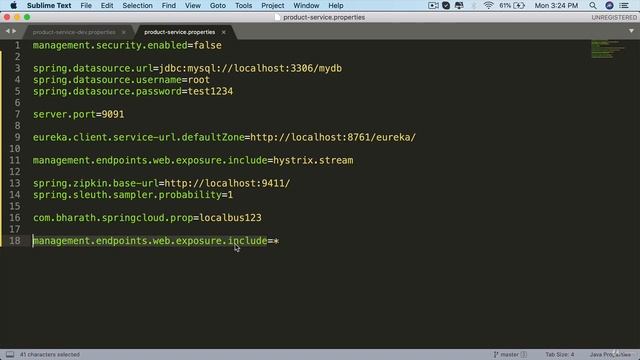Click the screen recording menu bar icon
The width and height of the screenshot is (640, 360).
(x=433, y=5)
